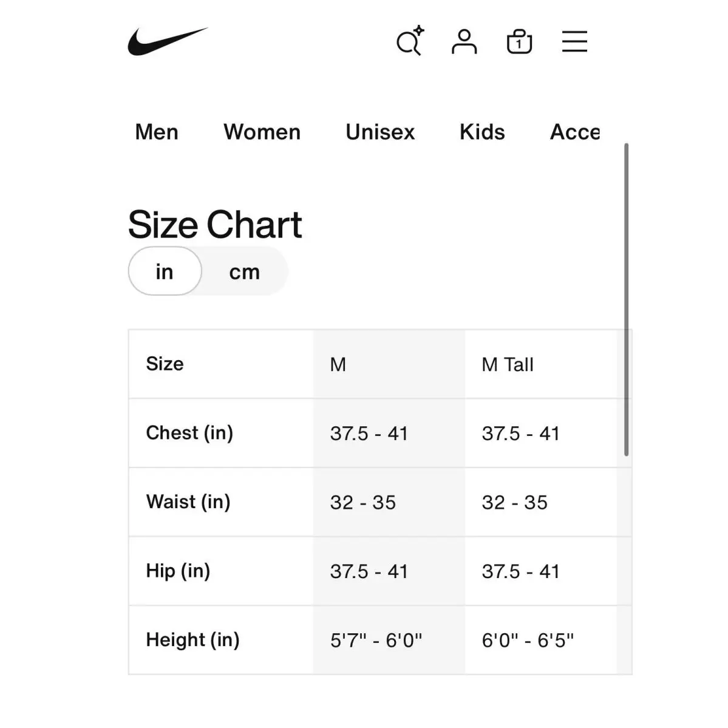Open the hamburger menu
The image size is (728, 728).
[574, 41]
